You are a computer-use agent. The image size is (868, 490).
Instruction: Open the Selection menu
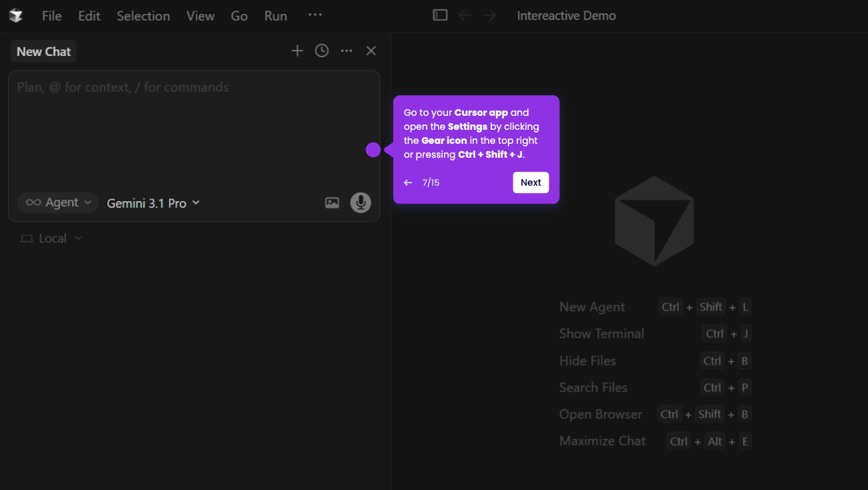(143, 16)
